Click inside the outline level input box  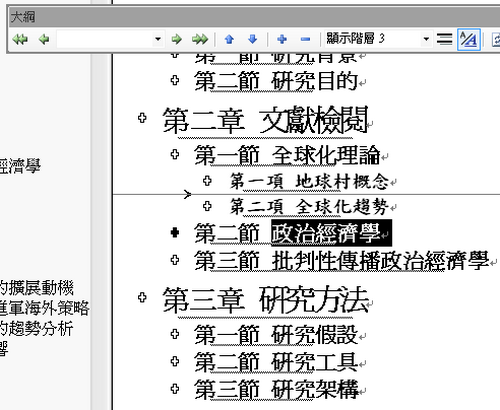coord(105,39)
